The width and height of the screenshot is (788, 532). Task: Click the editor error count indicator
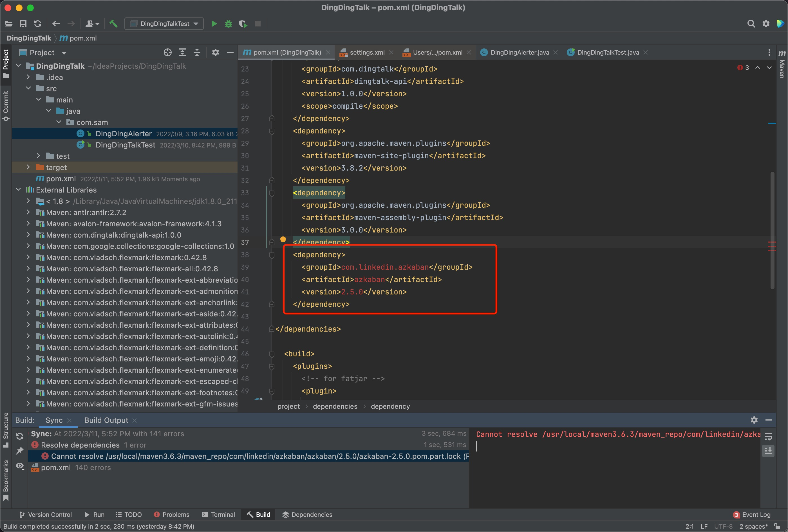click(743, 68)
